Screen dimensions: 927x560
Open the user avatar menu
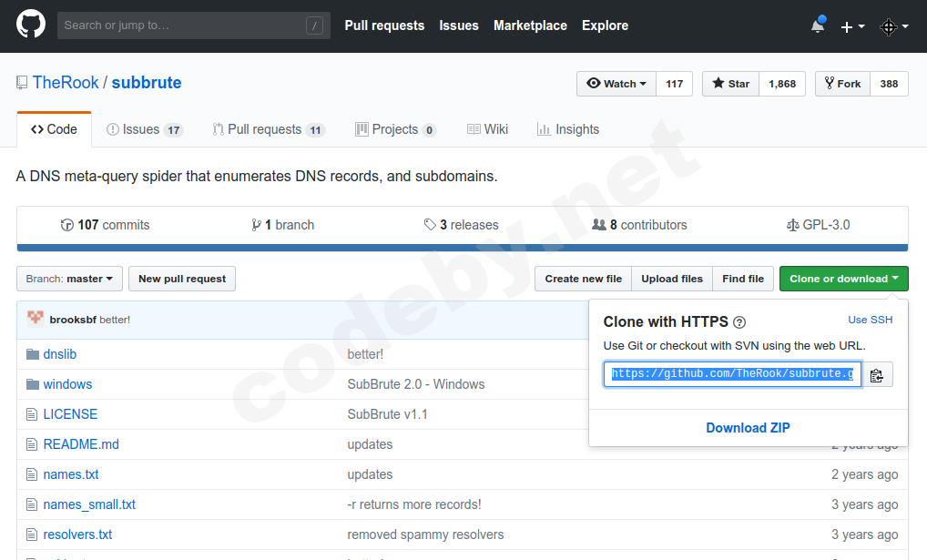[x=894, y=26]
